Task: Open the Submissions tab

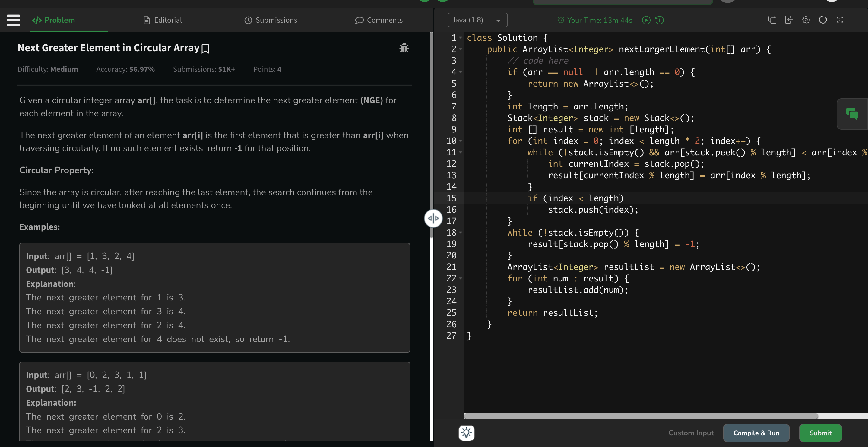Action: point(271,20)
